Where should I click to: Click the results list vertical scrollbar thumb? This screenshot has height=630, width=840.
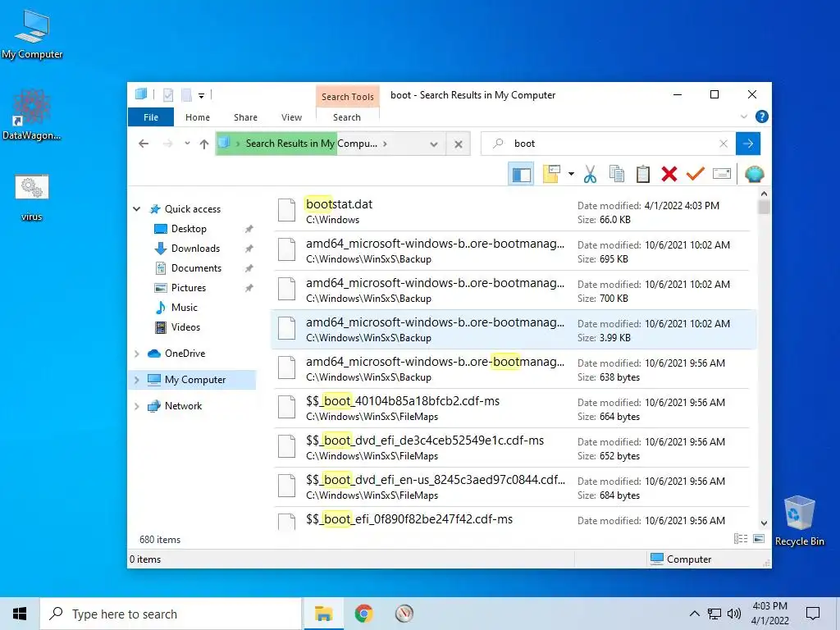click(764, 208)
